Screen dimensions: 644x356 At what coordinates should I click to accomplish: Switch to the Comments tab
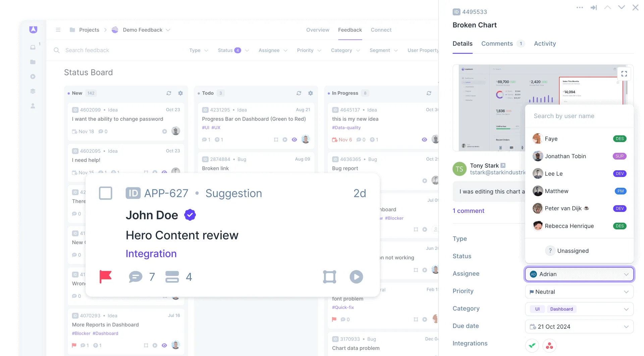pos(497,44)
